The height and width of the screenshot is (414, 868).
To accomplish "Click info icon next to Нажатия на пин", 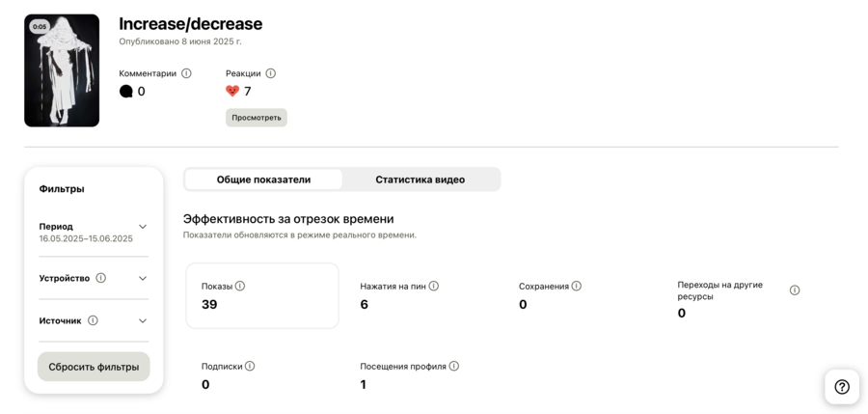I will tap(434, 286).
